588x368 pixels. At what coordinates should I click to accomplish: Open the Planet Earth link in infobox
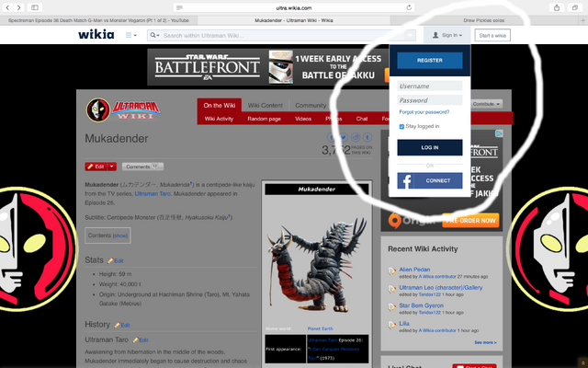[x=321, y=328]
